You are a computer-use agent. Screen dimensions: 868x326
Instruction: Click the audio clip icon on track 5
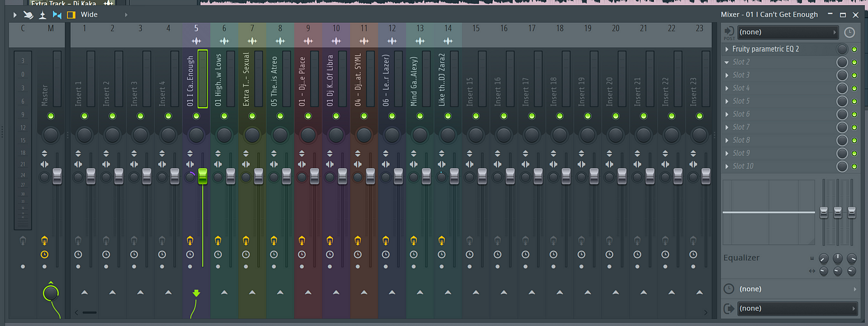tap(197, 41)
